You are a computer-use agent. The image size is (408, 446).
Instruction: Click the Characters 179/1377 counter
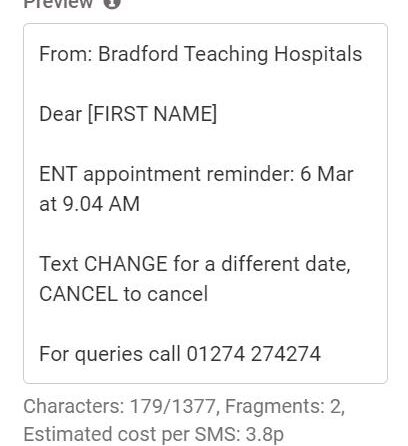pos(121,406)
